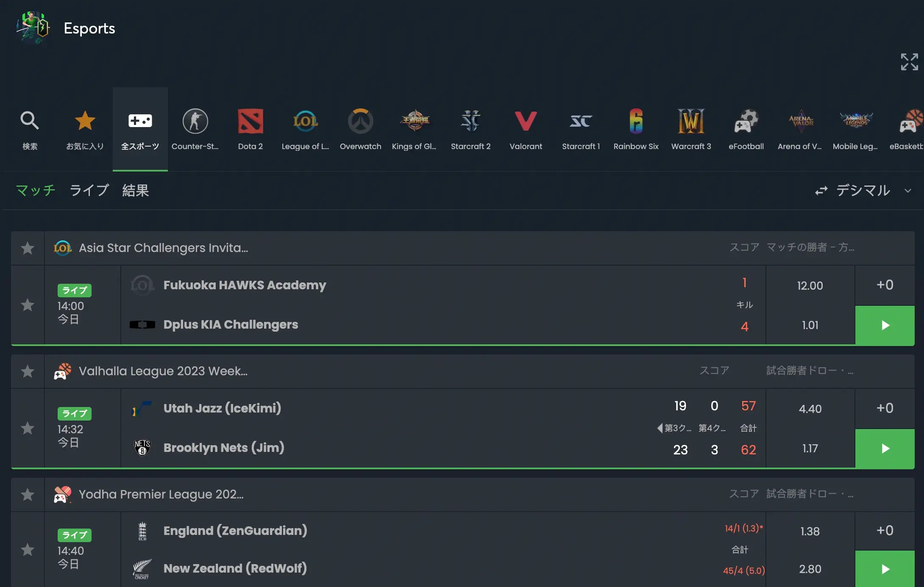The width and height of the screenshot is (924, 587).
Task: Open the デシマル odds format dropdown
Action: tap(873, 190)
